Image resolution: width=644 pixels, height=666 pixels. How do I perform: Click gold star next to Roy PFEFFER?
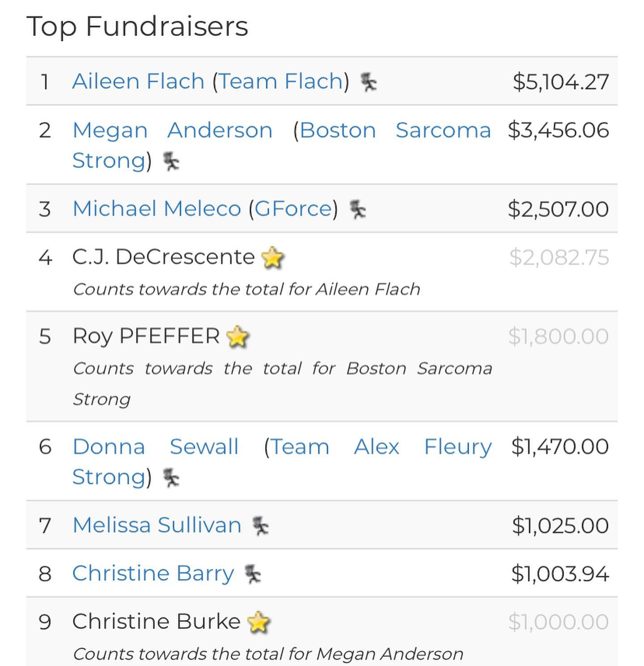(x=237, y=337)
